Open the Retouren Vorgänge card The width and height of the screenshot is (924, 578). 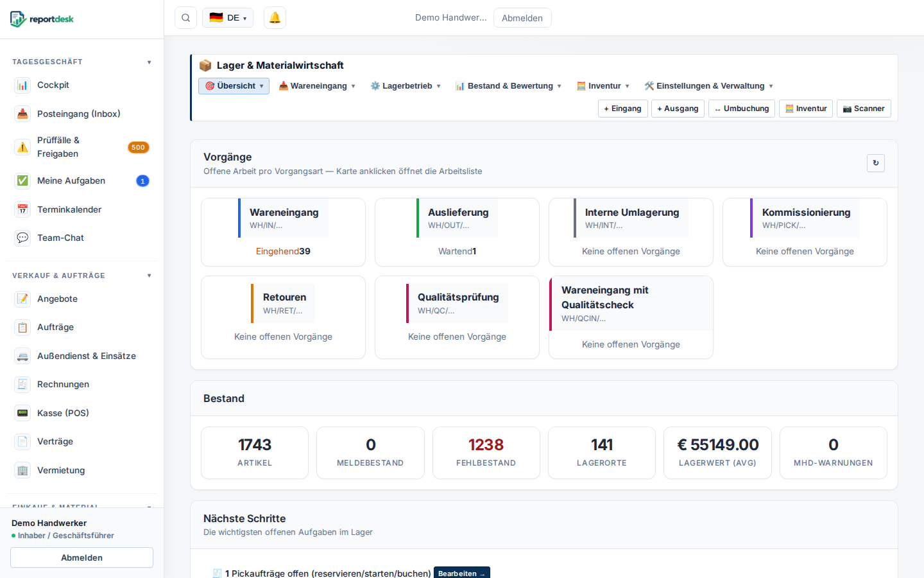[x=283, y=317]
